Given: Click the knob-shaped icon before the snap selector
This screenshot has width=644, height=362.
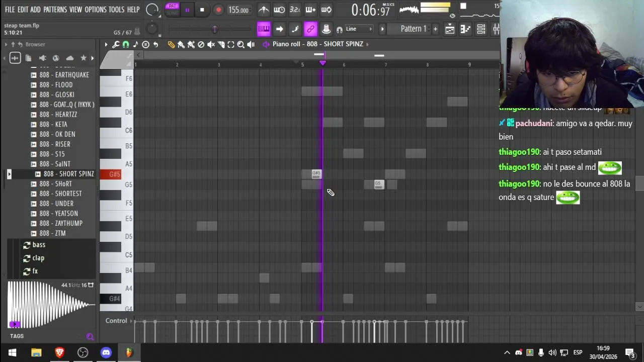Looking at the screenshot, I should (326, 29).
